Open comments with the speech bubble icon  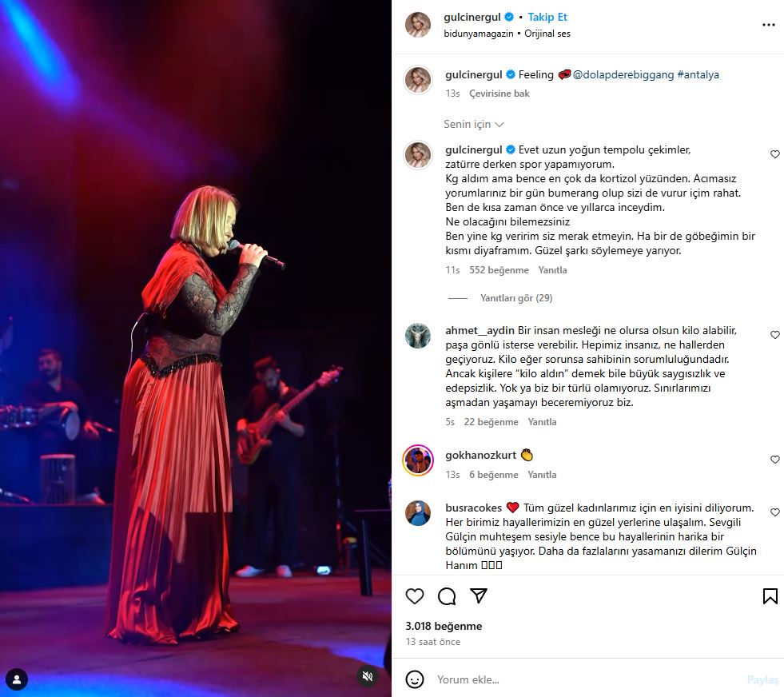click(447, 596)
